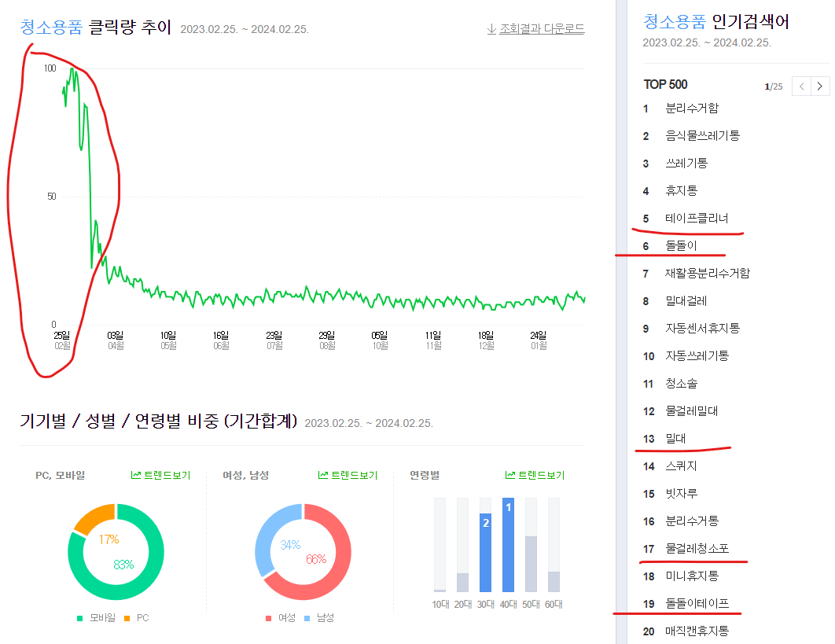
Task: Click the download icon beside 조회결과 다운로드
Action: pyautogui.click(x=491, y=28)
